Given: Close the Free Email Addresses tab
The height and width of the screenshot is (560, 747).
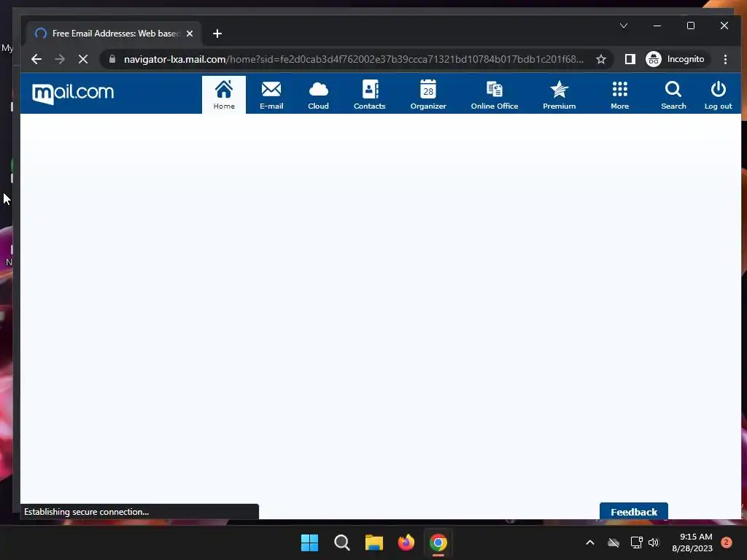Looking at the screenshot, I should (x=190, y=34).
